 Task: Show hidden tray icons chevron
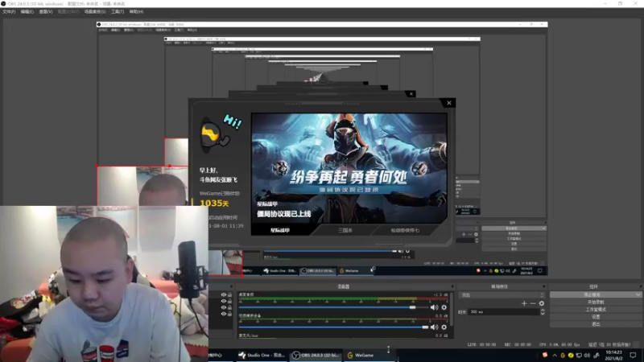tap(555, 356)
